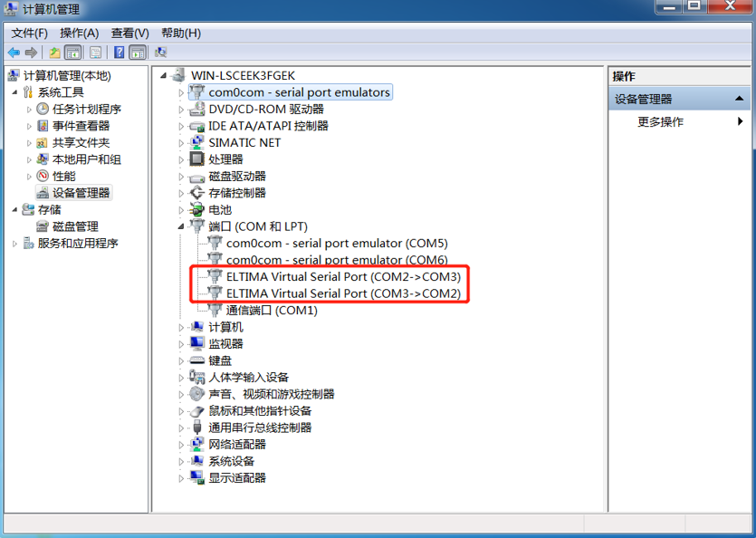The height and width of the screenshot is (538, 756).
Task: Click the 任务计划程序 clock icon
Action: coord(43,109)
